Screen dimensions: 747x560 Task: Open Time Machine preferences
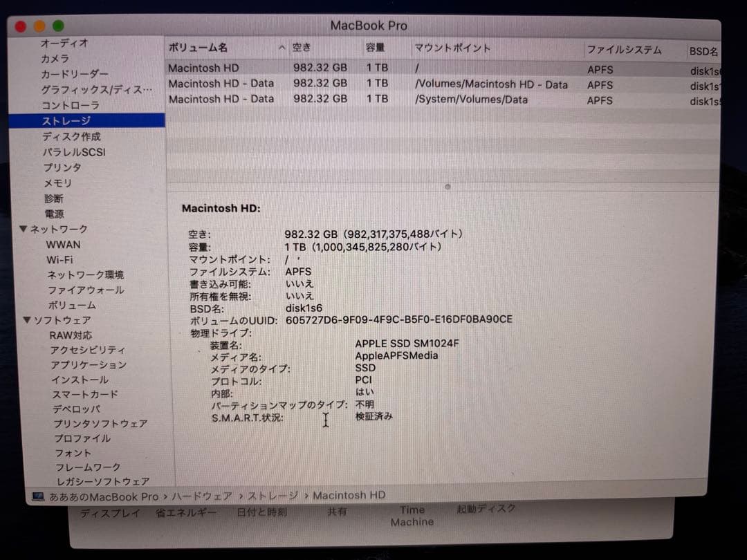click(x=412, y=515)
